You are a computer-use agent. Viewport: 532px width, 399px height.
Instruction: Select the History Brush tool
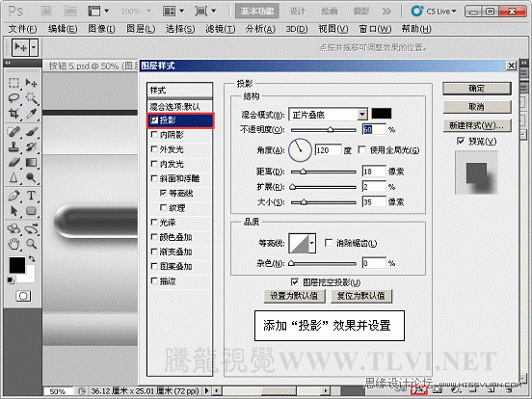[x=31, y=146]
